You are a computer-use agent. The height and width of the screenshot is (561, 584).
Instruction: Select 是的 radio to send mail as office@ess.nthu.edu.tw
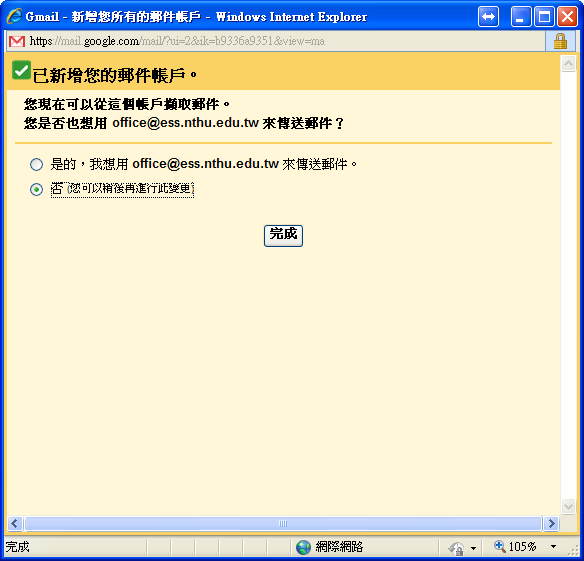point(36,164)
